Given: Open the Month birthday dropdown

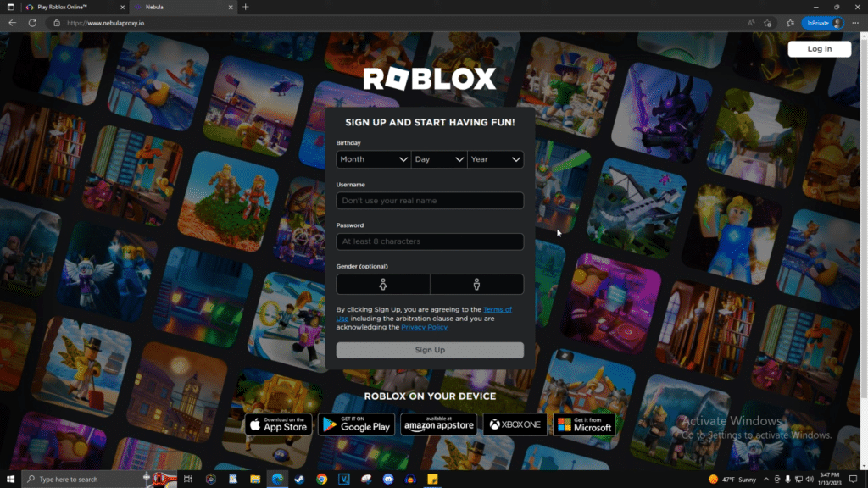Looking at the screenshot, I should tap(373, 159).
